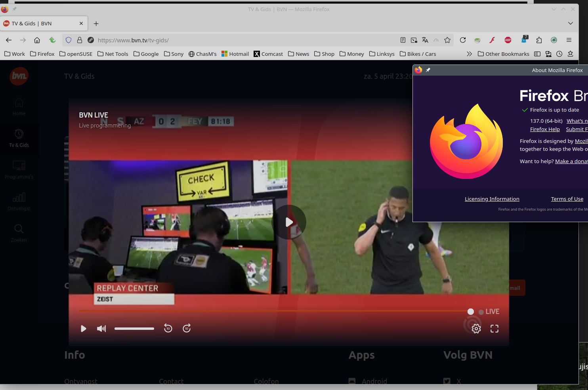Click the play button in player controls
Viewport: 588px width, 390px height.
83,329
